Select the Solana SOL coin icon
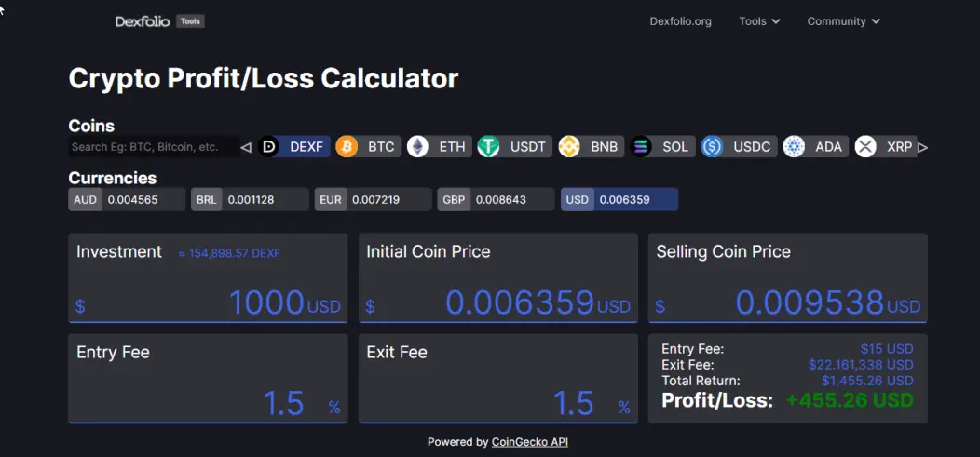 [641, 147]
